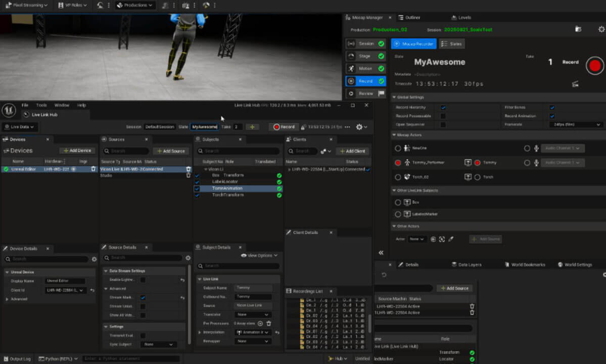Toggle the TorchTransform subject checkbox
This screenshot has height=364, width=606.
(197, 195)
